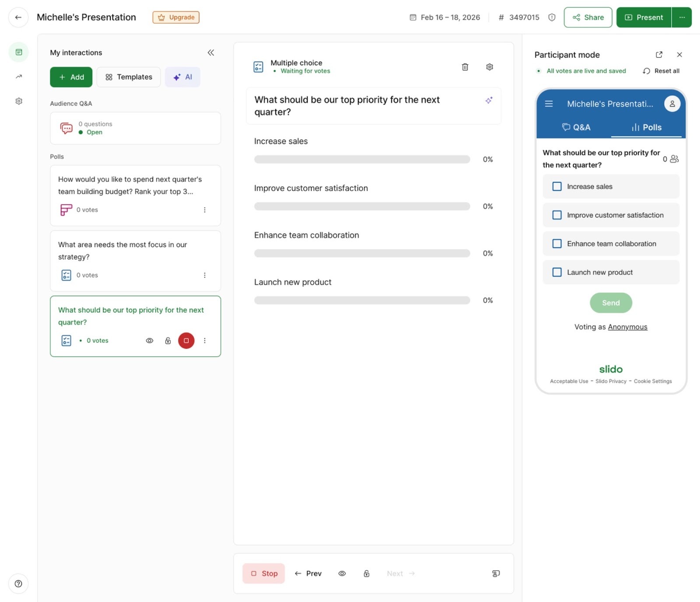Lock voting using the padlock icon below
The image size is (700, 602).
point(367,573)
